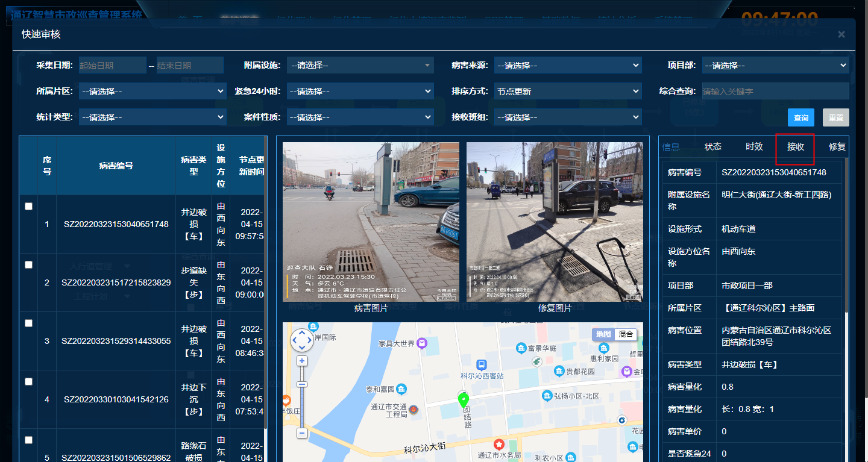Open the 紧急24小时 dropdown
This screenshot has height=462, width=868.
tap(360, 92)
